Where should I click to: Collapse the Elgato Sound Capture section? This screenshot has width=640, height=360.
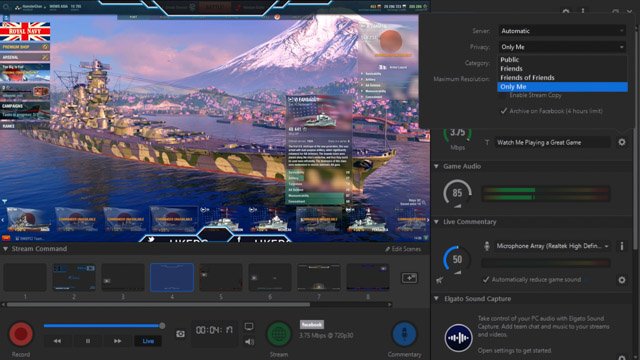pyautogui.click(x=436, y=298)
